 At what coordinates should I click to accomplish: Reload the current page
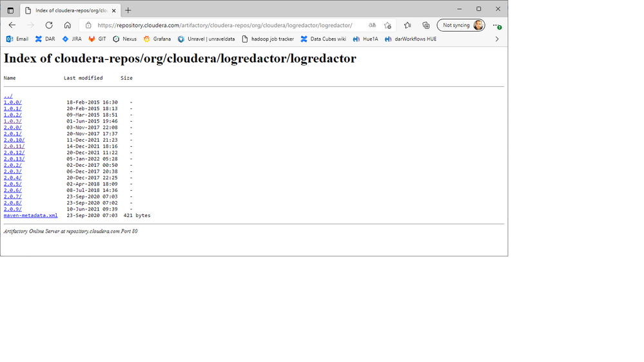pyautogui.click(x=49, y=25)
